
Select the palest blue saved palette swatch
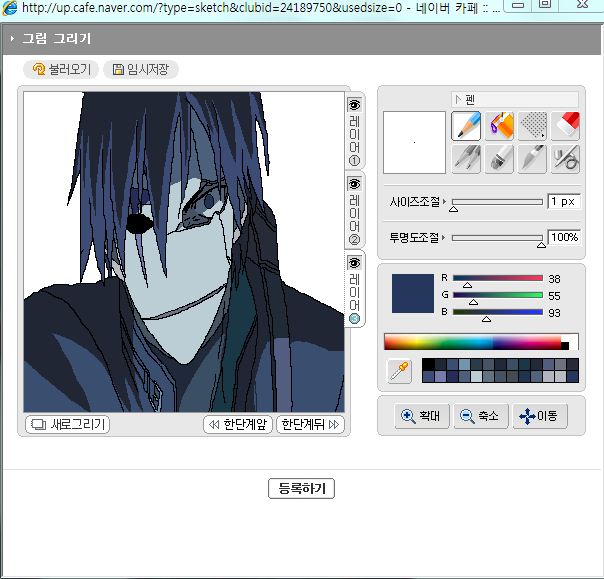476,376
